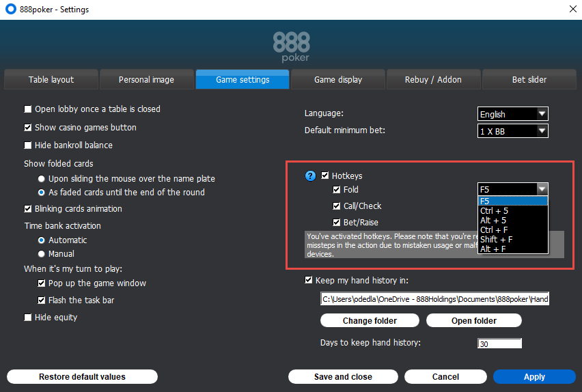The width and height of the screenshot is (582, 392).
Task: Open the Language dropdown
Action: pos(512,114)
